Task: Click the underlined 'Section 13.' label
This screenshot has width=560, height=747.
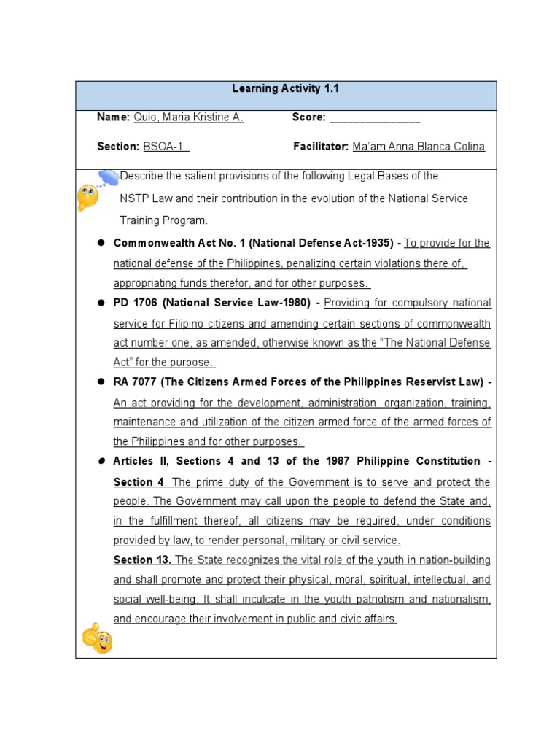Action: (x=142, y=560)
